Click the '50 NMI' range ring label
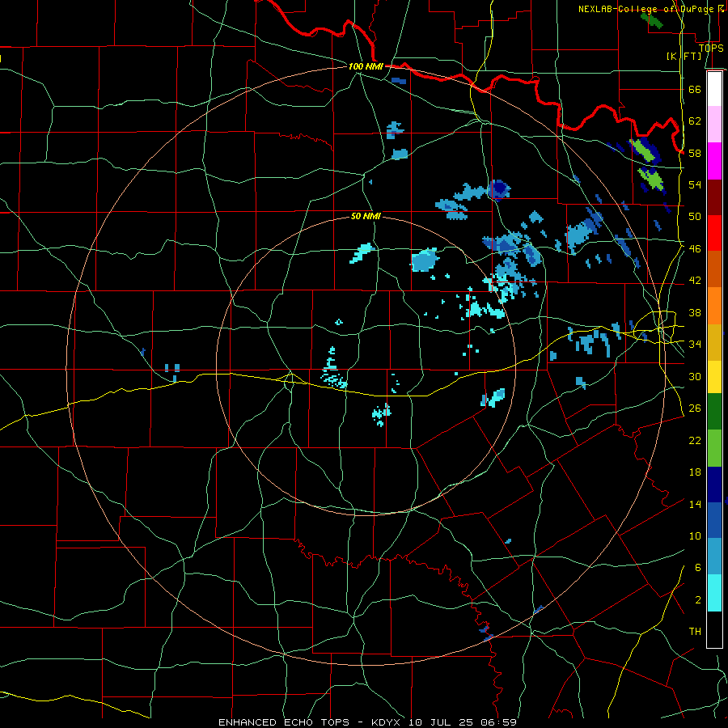Viewport: 728px width, 728px height. click(366, 216)
